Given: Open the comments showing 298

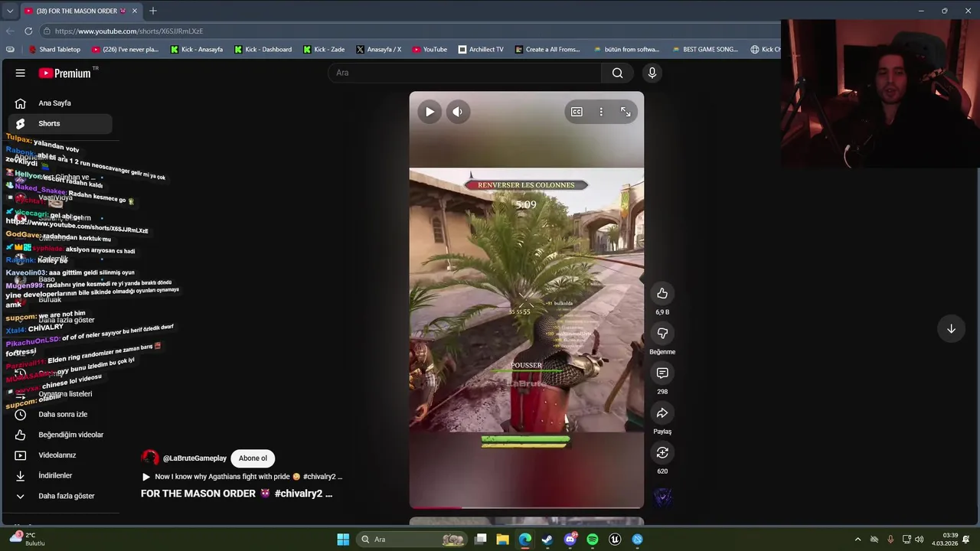Looking at the screenshot, I should click(x=662, y=373).
